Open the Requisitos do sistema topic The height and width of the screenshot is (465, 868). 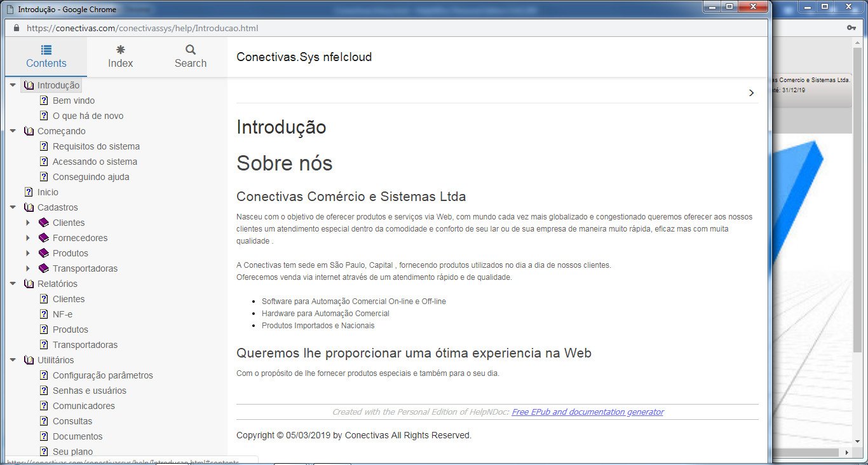(96, 146)
